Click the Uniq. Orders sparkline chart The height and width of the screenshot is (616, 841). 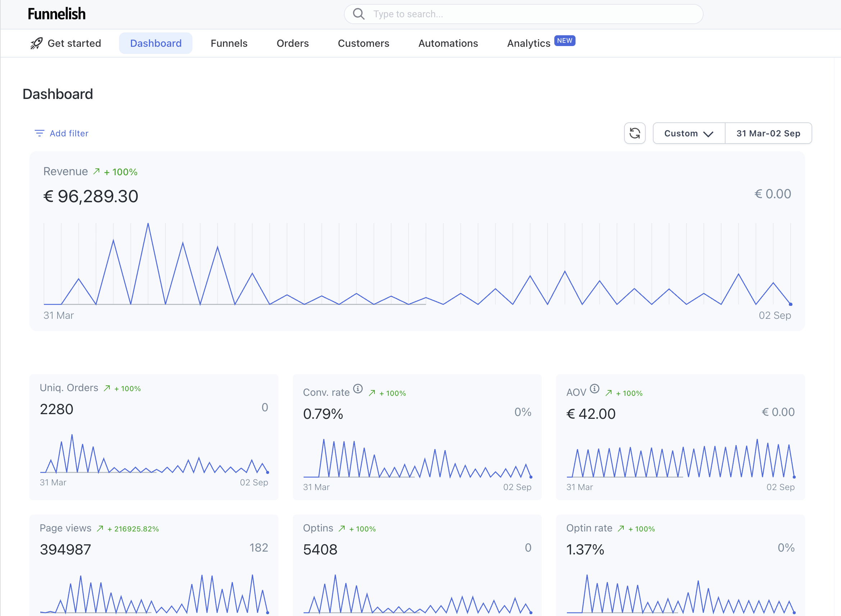pos(154,454)
